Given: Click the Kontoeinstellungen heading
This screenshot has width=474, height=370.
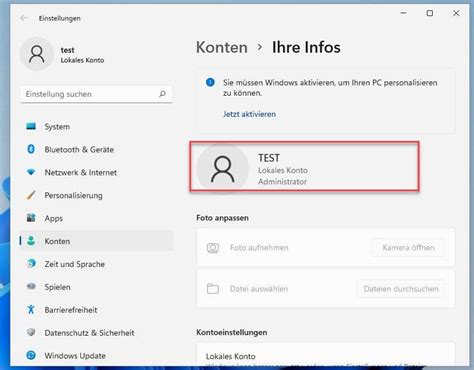Looking at the screenshot, I should click(x=232, y=332).
